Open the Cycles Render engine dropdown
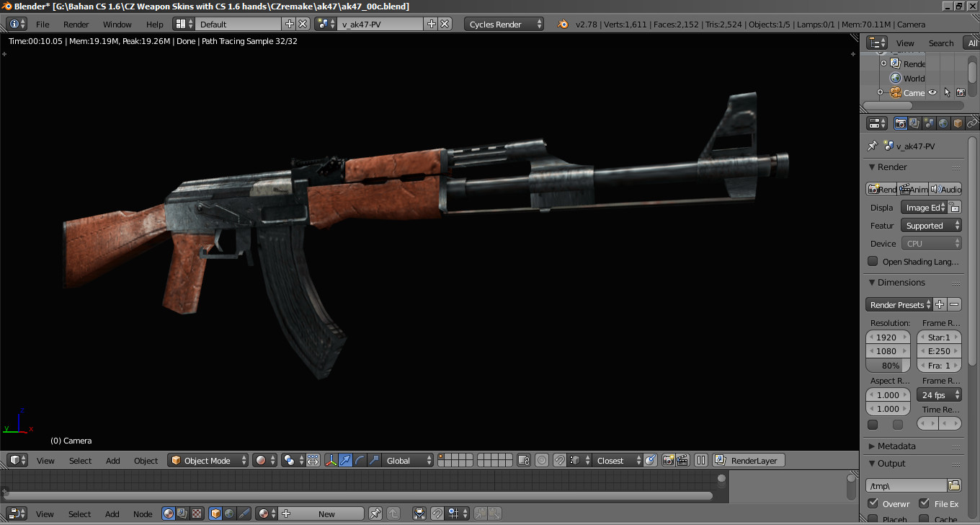This screenshot has width=980, height=525. click(503, 24)
